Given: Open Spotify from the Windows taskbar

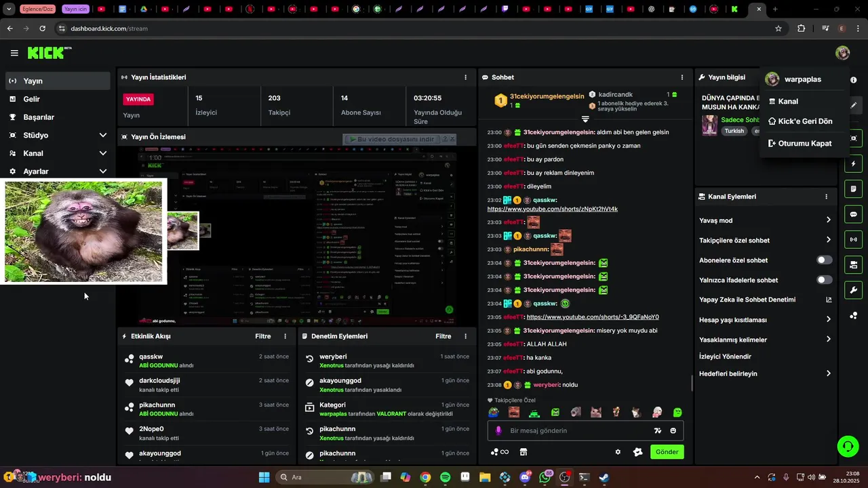Looking at the screenshot, I should pos(446,477).
